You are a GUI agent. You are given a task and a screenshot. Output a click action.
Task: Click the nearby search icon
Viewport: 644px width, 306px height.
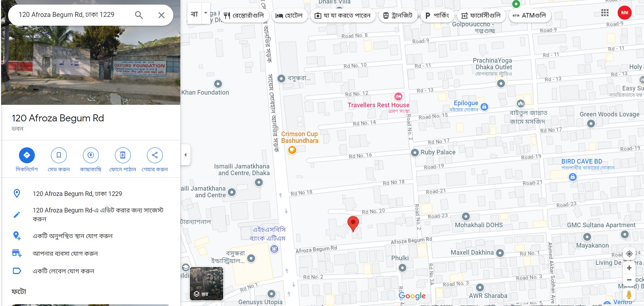(x=91, y=155)
